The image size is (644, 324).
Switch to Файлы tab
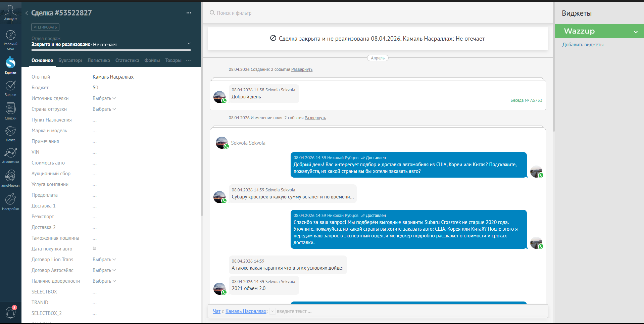(152, 60)
